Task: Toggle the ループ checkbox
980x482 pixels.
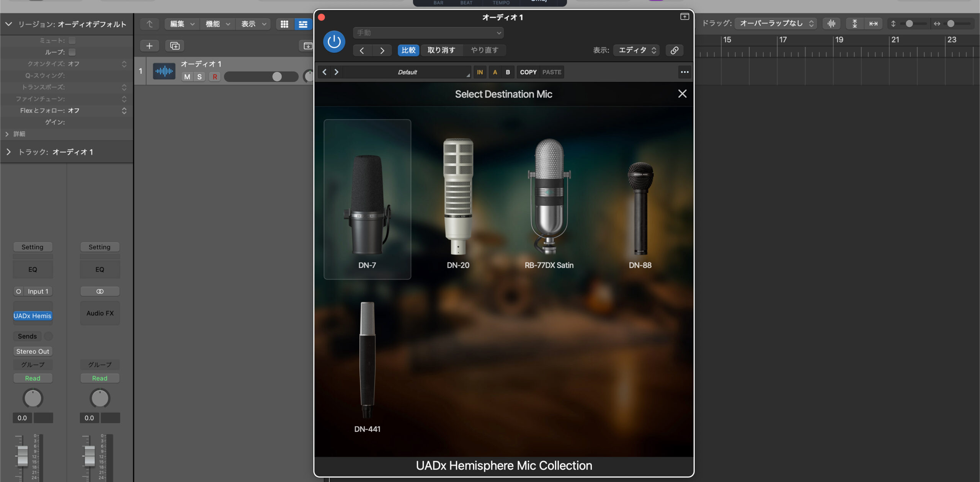Action: [x=72, y=52]
